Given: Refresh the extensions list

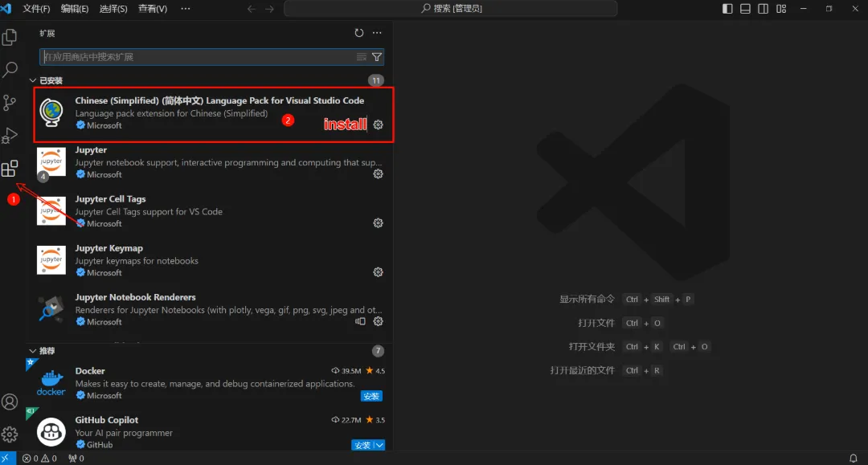Looking at the screenshot, I should pos(358,33).
